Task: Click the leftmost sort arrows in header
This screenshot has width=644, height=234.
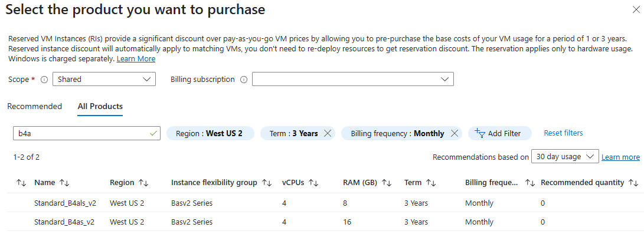Action: [21, 183]
